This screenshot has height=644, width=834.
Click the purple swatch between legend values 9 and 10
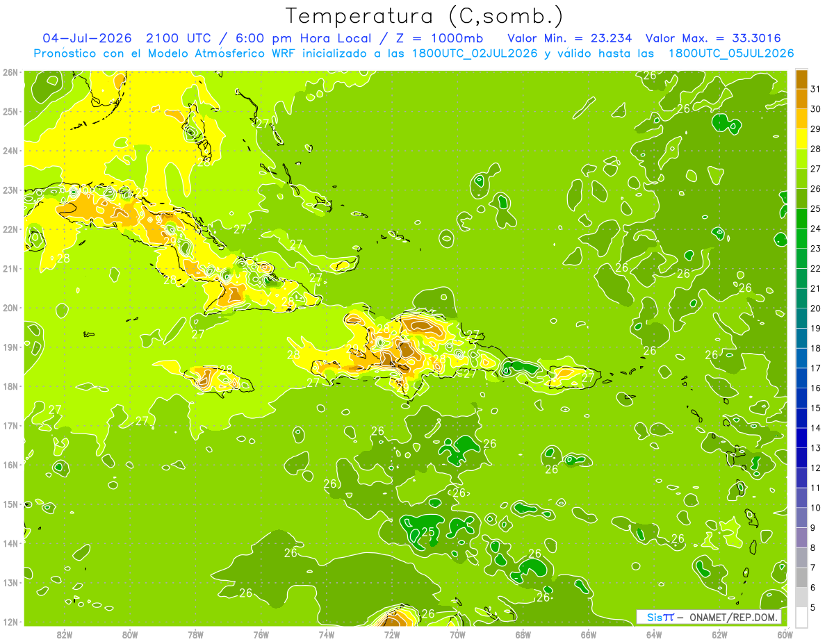tap(801, 517)
